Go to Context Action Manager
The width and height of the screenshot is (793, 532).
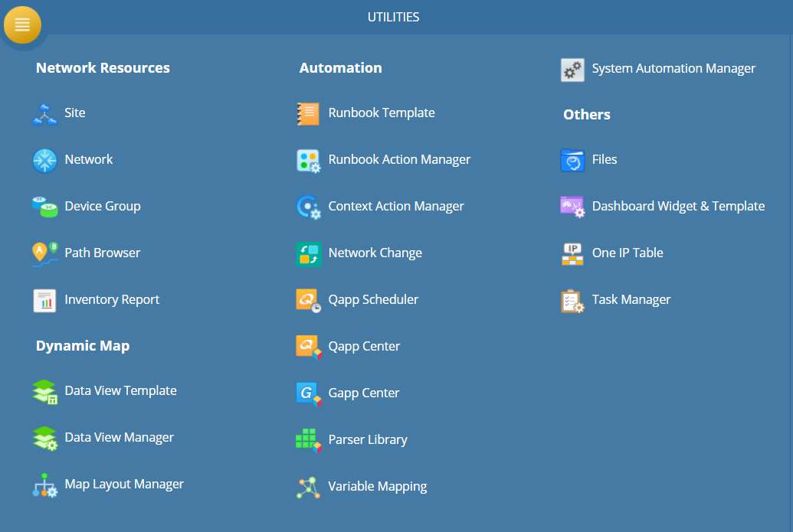click(395, 207)
